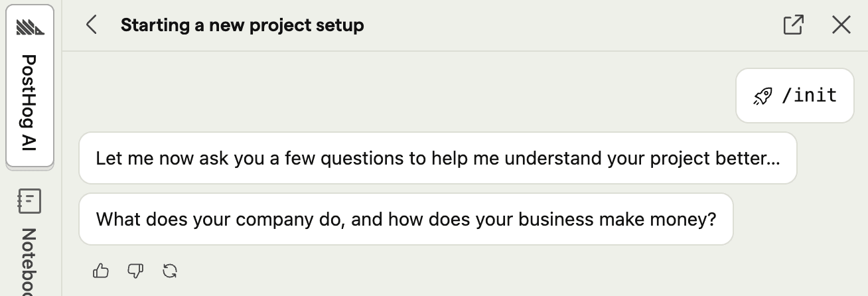This screenshot has width=868, height=296.
Task: Go back with the left chevron
Action: tap(92, 25)
